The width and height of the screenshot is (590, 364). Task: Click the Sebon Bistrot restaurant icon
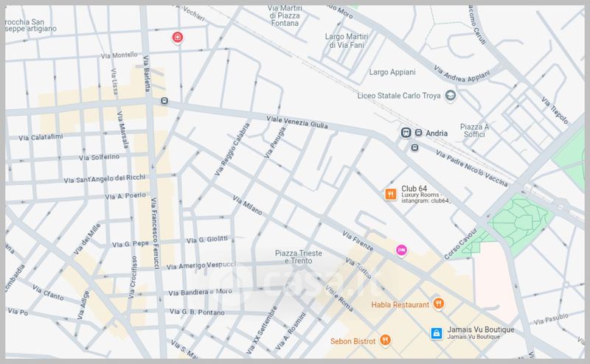pos(386,340)
